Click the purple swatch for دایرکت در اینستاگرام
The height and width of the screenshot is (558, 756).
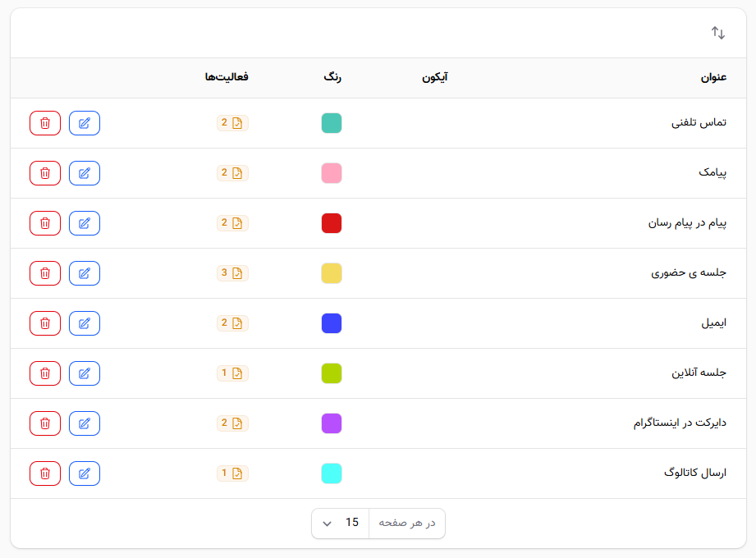[332, 423]
